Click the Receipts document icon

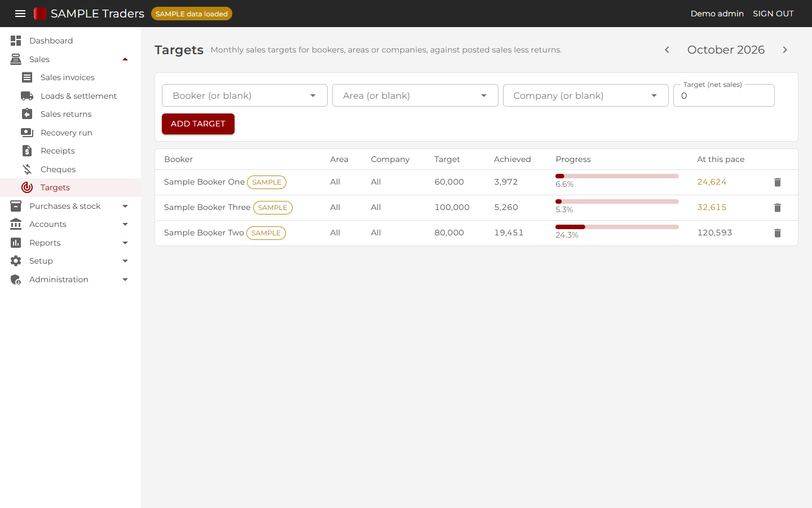point(27,151)
